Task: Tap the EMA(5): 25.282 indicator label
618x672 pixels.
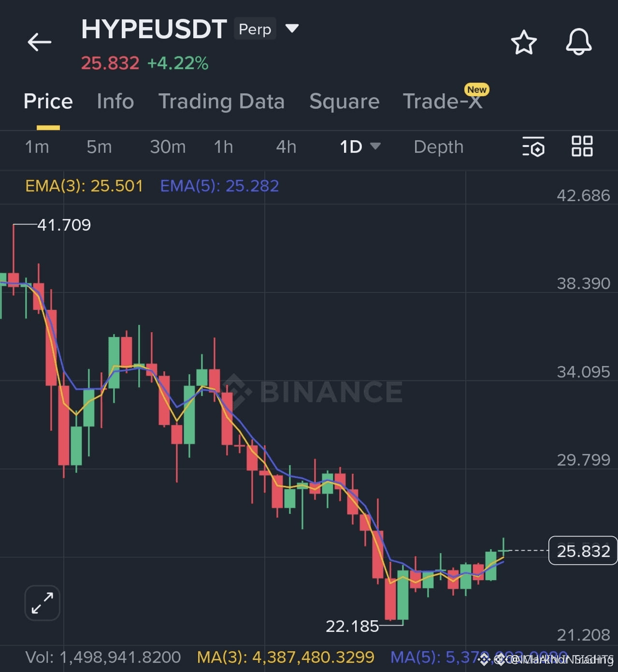Action: (219, 186)
